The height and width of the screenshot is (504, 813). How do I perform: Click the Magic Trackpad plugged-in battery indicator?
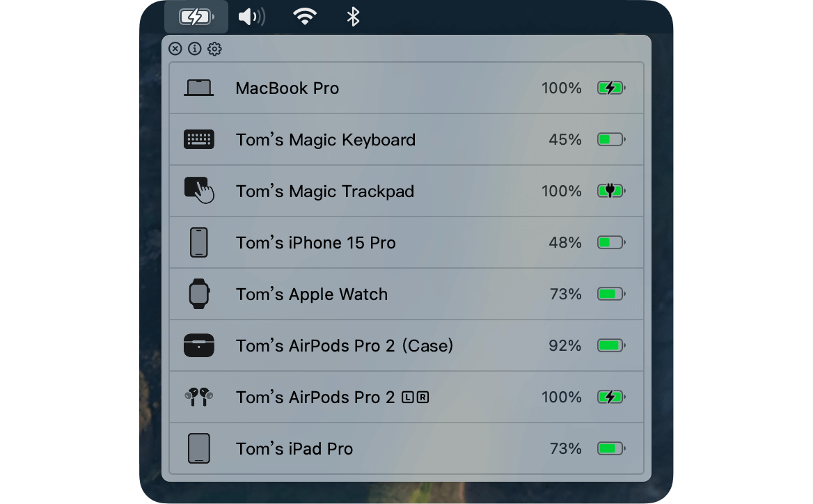611,191
